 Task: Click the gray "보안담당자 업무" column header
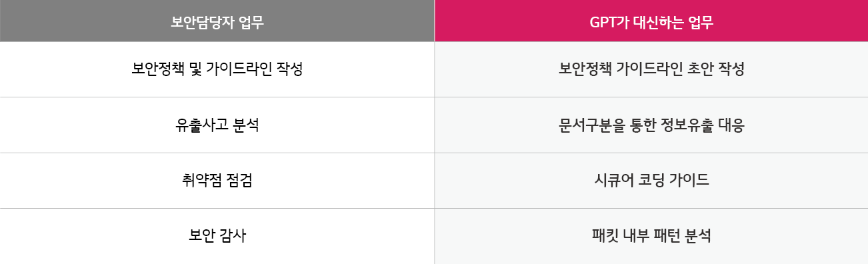point(217,21)
